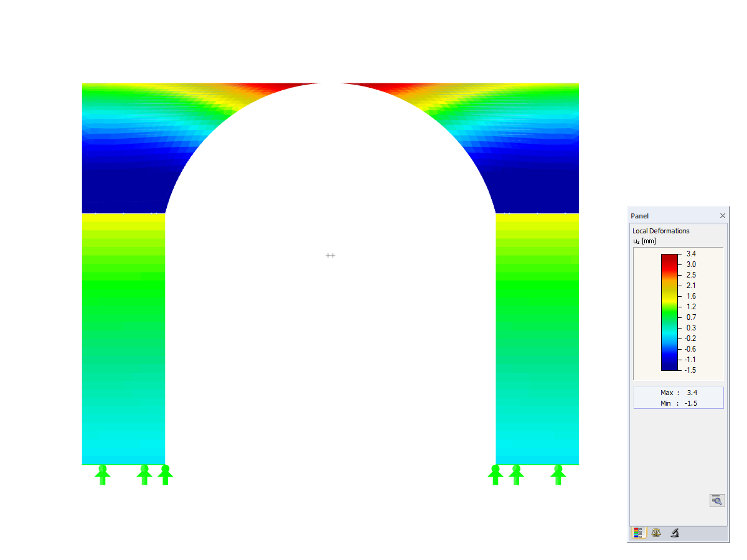Click the 2.5 value on the scale
This screenshot has height=560, width=747.
[x=691, y=275]
